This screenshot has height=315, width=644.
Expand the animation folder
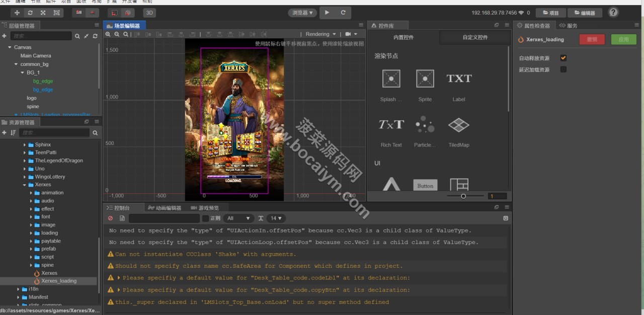point(31,193)
